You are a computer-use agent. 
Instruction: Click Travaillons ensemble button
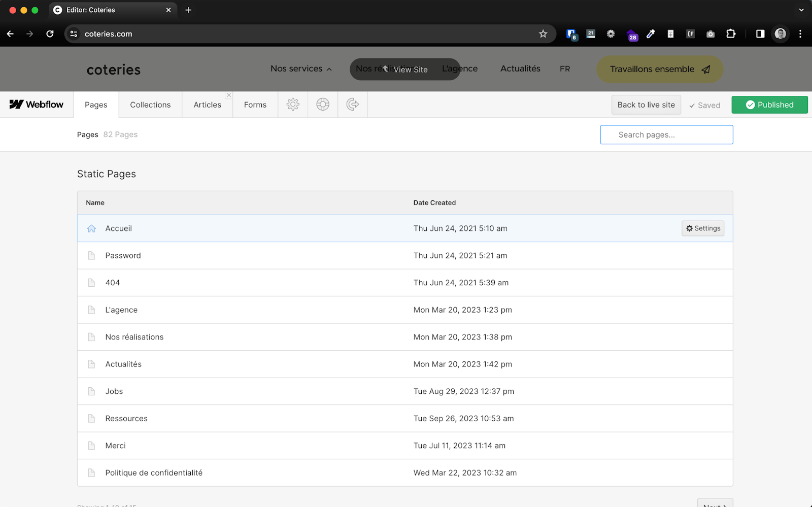[x=660, y=70]
